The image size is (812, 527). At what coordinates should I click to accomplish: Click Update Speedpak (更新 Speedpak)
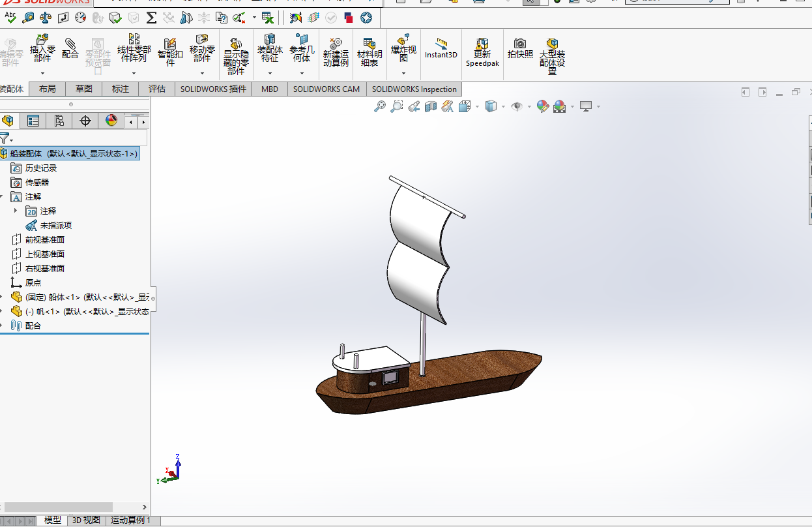482,52
